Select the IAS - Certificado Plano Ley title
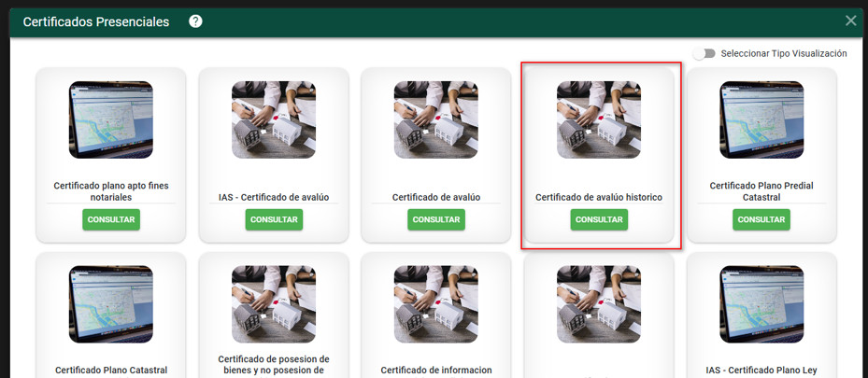 [x=761, y=371]
